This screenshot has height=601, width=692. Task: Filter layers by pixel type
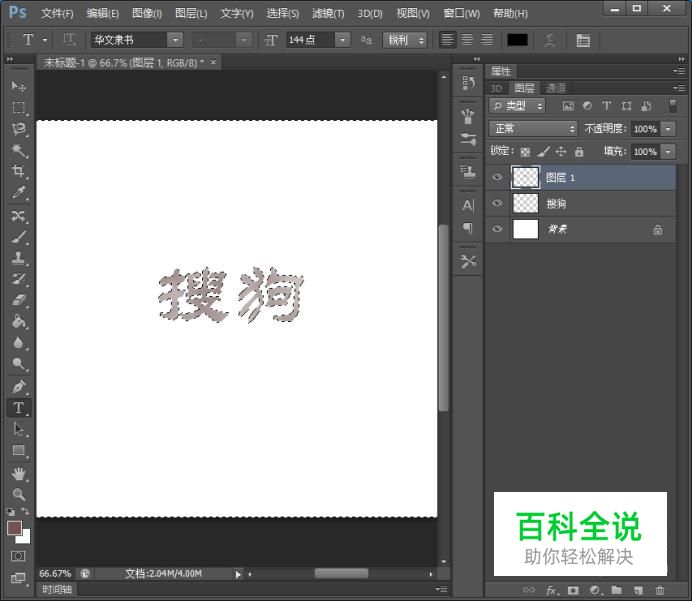(568, 106)
